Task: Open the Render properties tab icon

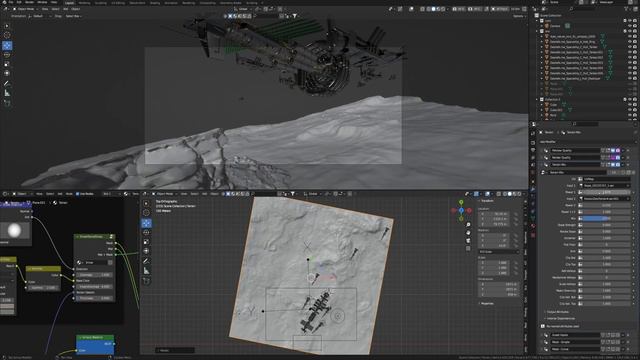Action: pyautogui.click(x=533, y=143)
